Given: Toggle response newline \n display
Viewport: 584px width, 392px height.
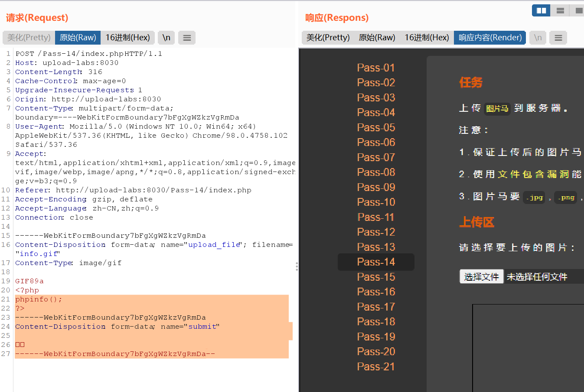Looking at the screenshot, I should tap(538, 38).
